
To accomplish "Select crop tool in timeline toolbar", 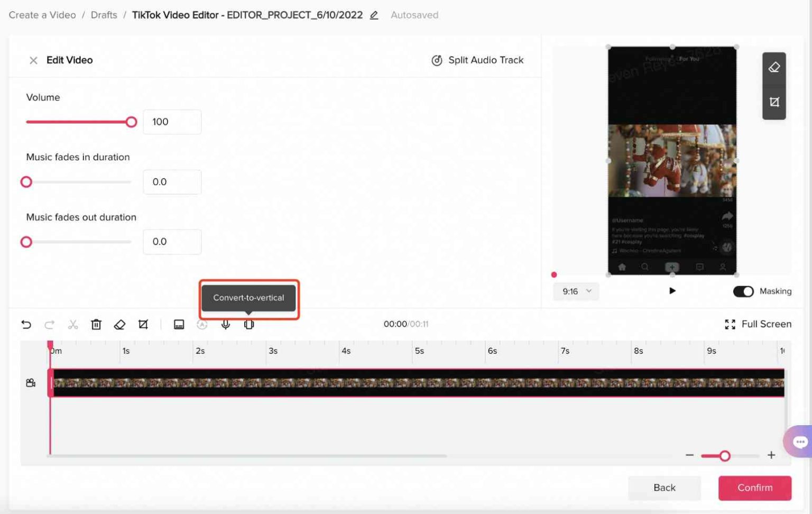I will (143, 324).
